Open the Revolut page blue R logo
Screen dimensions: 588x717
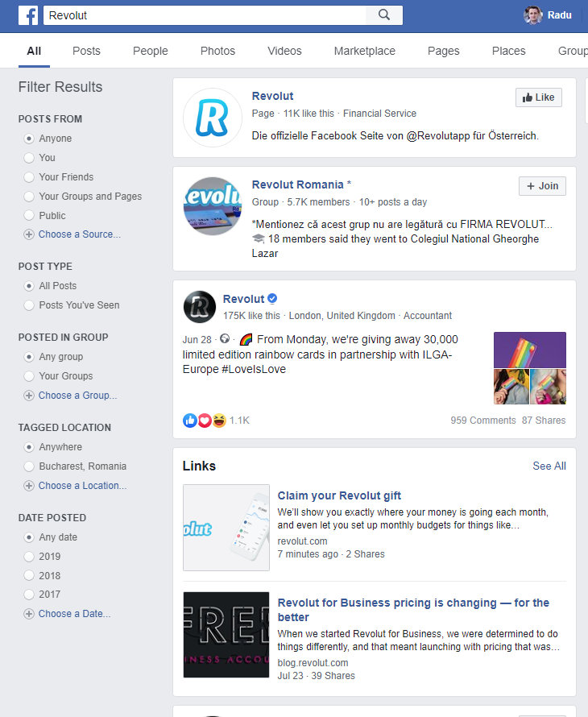point(213,118)
